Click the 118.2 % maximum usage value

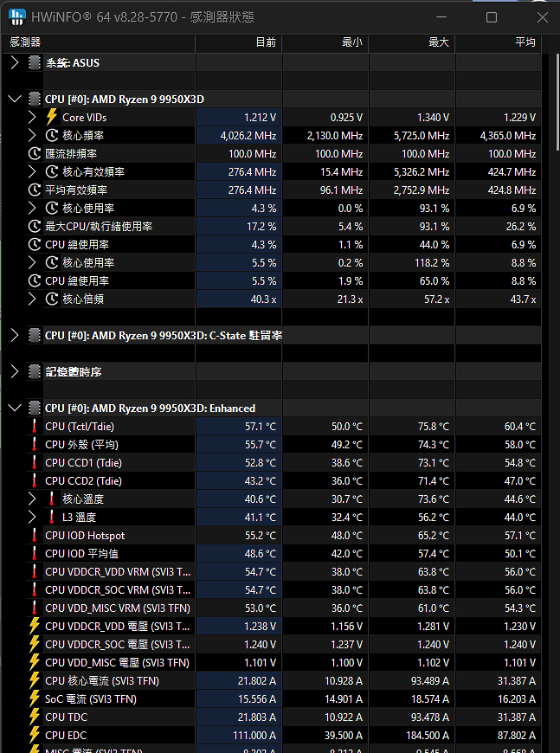click(x=432, y=263)
